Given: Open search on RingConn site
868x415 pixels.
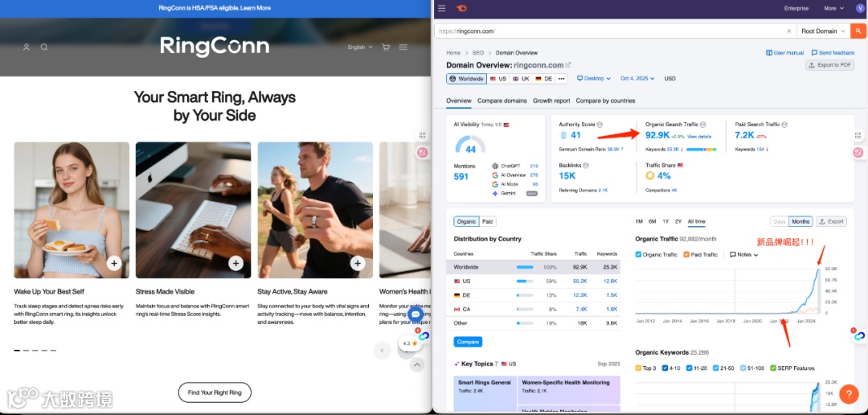Looking at the screenshot, I should [x=44, y=47].
